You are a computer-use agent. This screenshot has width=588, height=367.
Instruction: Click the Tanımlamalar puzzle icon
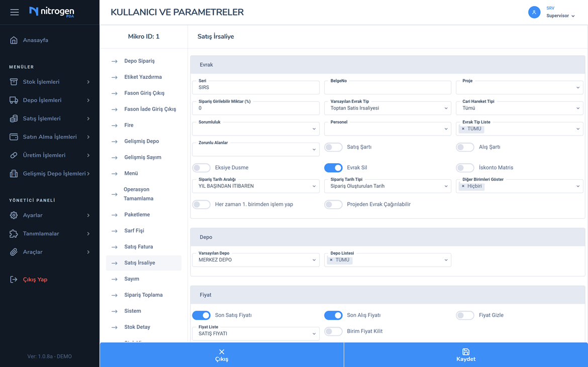point(14,233)
